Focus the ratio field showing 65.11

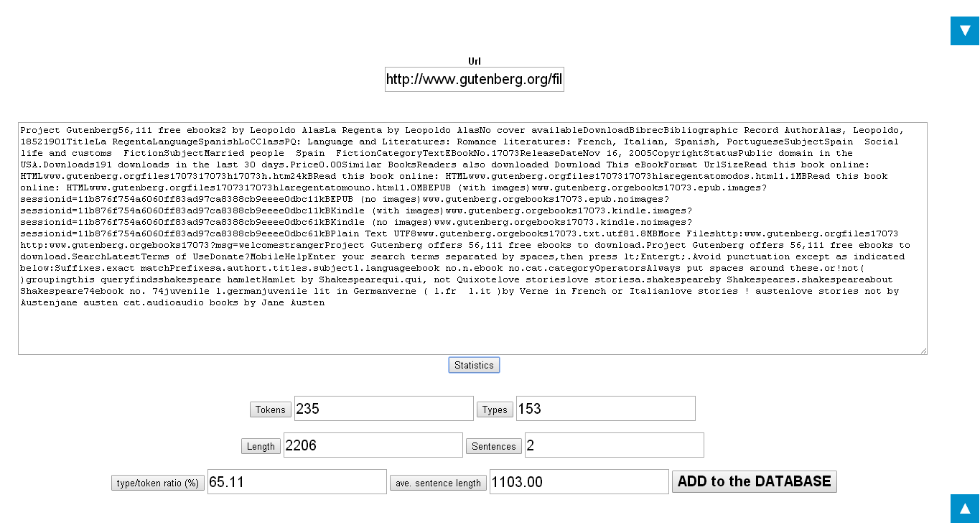(297, 482)
